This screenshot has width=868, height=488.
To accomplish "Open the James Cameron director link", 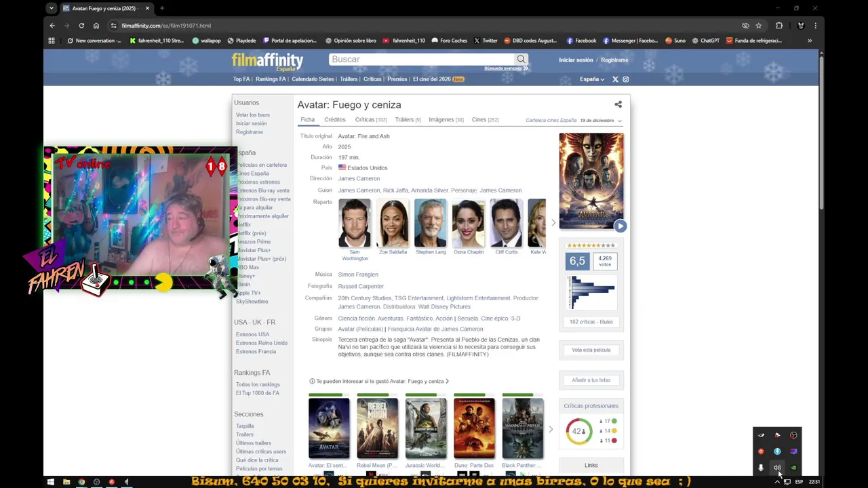I will (x=359, y=179).
